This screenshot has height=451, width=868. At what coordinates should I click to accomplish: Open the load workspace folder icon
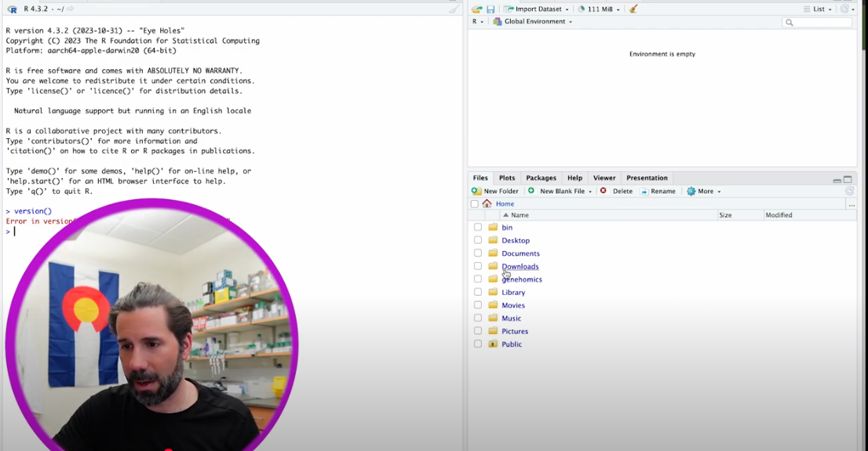(476, 9)
